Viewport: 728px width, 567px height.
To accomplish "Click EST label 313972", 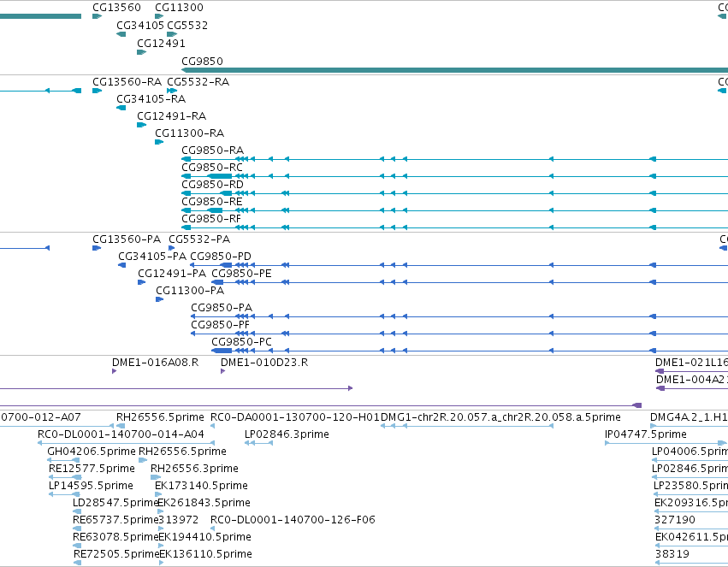I will 179,521.
